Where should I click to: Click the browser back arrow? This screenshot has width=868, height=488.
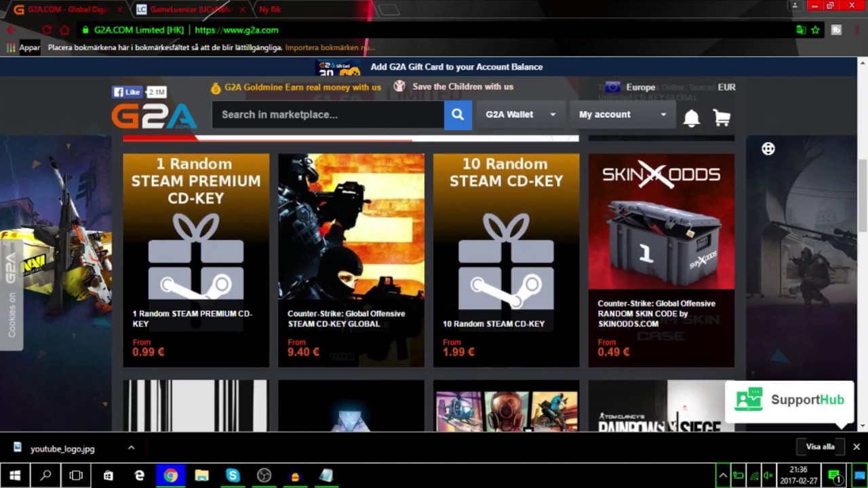(x=11, y=30)
